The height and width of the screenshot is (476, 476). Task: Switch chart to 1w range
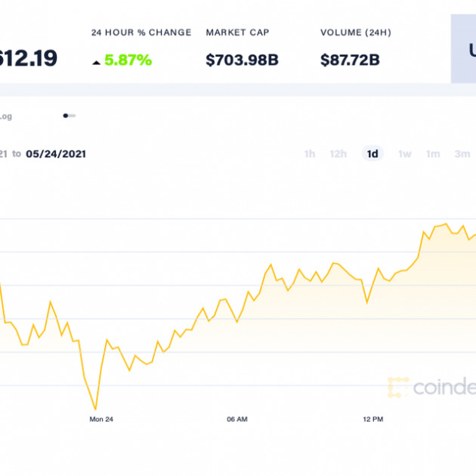click(405, 154)
